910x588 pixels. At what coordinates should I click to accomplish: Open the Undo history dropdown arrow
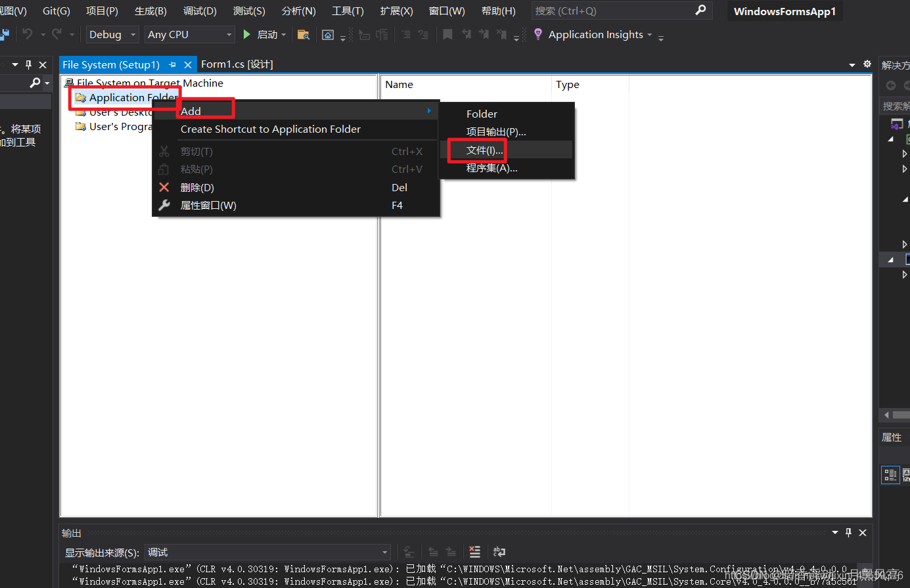click(43, 34)
